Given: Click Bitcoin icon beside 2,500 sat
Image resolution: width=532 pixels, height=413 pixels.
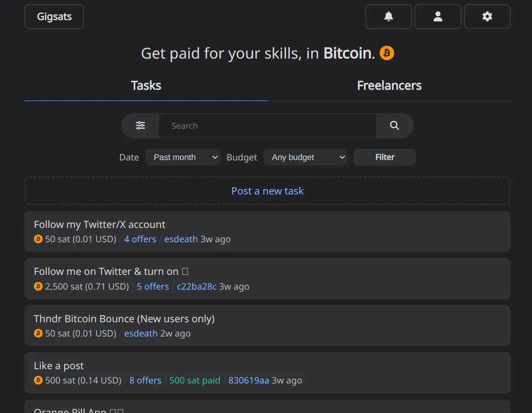Looking at the screenshot, I should pyautogui.click(x=38, y=287).
